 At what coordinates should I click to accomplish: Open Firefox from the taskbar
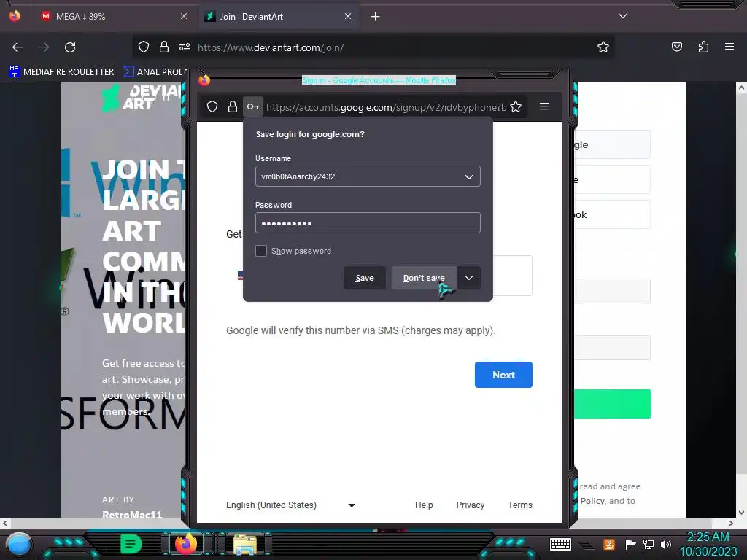(x=186, y=544)
